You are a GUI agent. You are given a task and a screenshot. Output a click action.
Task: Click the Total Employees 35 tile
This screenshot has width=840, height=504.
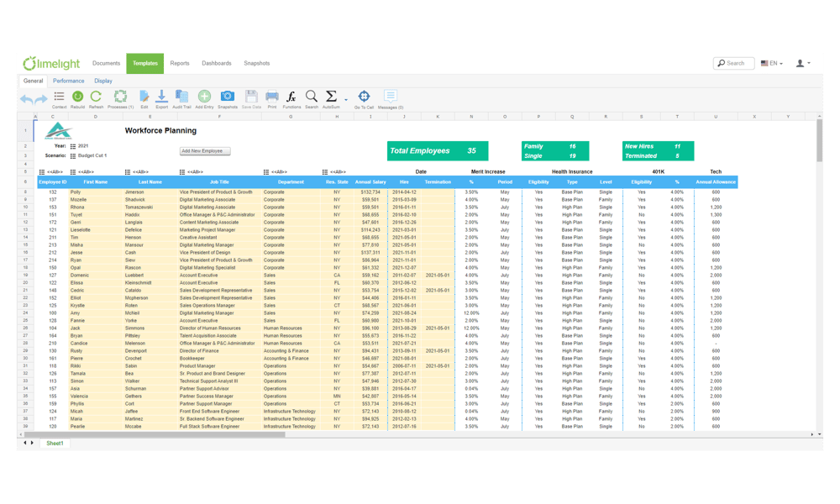point(438,151)
